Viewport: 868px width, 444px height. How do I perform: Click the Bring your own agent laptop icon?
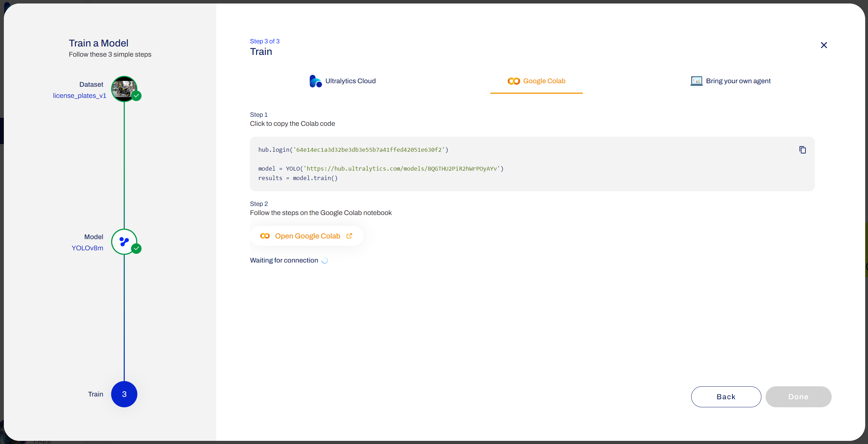[x=696, y=81]
